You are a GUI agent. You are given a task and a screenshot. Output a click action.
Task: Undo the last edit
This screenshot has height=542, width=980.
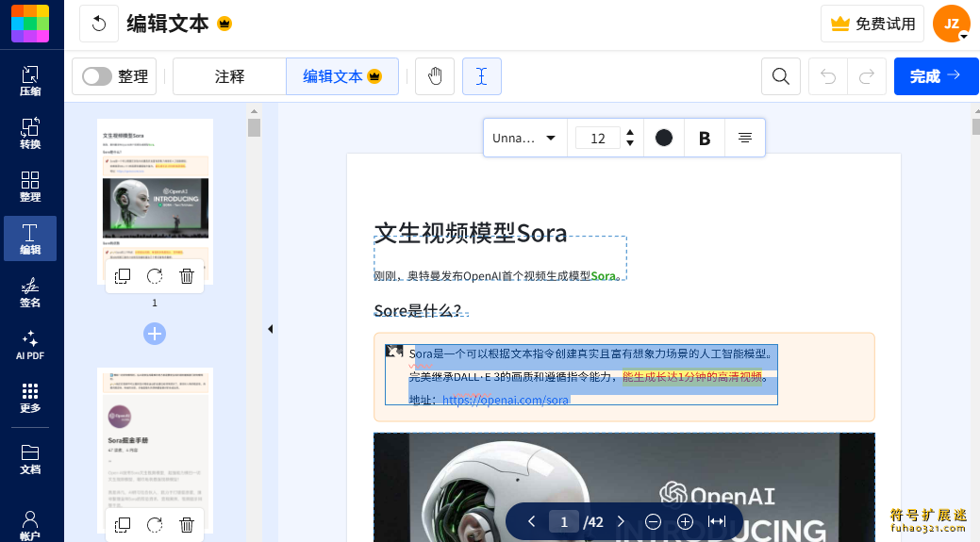point(828,76)
